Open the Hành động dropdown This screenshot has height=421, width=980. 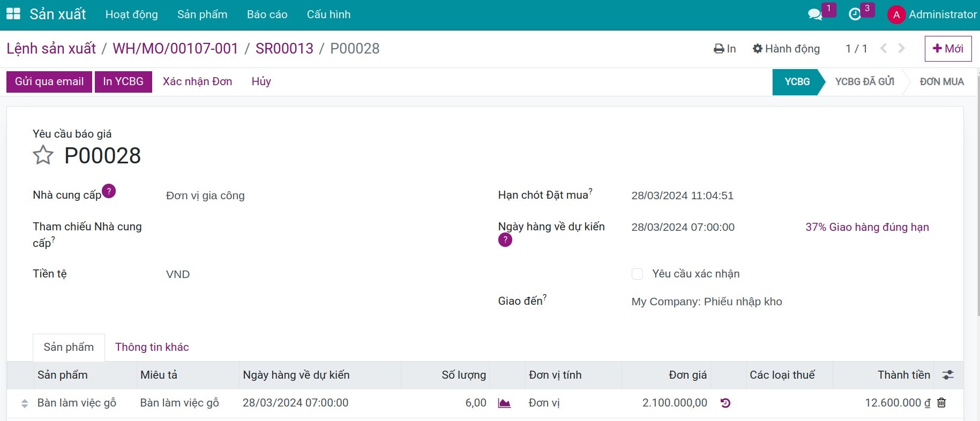(786, 49)
